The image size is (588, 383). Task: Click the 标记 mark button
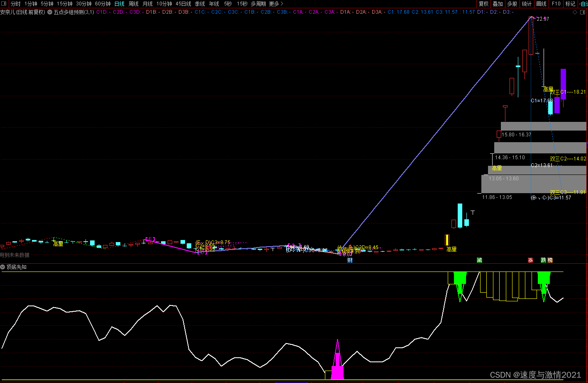coord(570,4)
